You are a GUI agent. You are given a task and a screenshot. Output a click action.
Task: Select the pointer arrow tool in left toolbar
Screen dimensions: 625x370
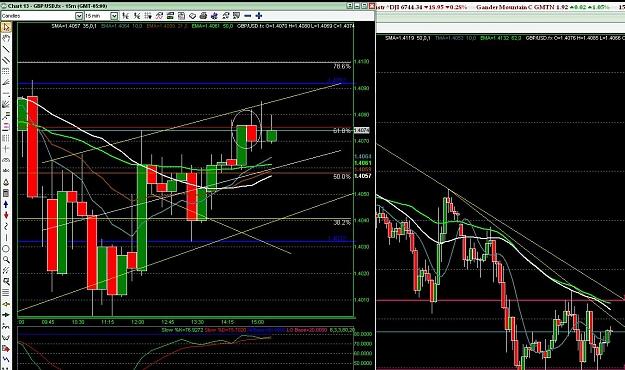pyautogui.click(x=6, y=27)
